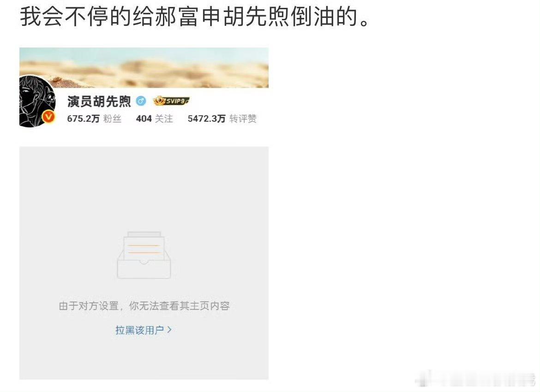Click the 粉丝 label
This screenshot has height=392, width=540.
click(x=112, y=119)
